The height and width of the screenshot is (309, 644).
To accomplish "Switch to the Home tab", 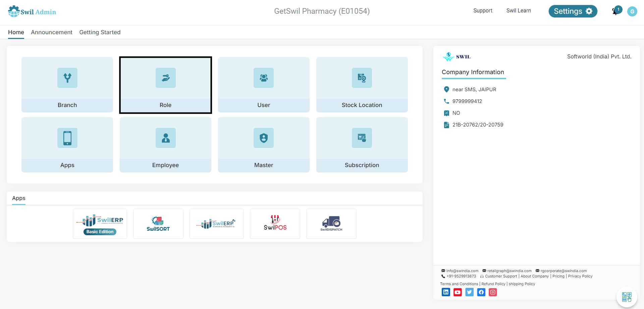I will [x=16, y=32].
